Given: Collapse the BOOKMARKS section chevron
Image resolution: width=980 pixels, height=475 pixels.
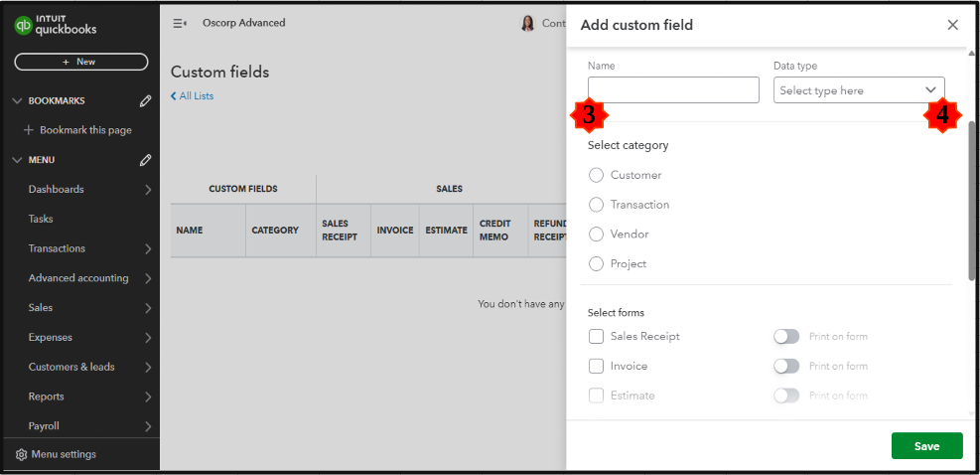Looking at the screenshot, I should pyautogui.click(x=17, y=100).
